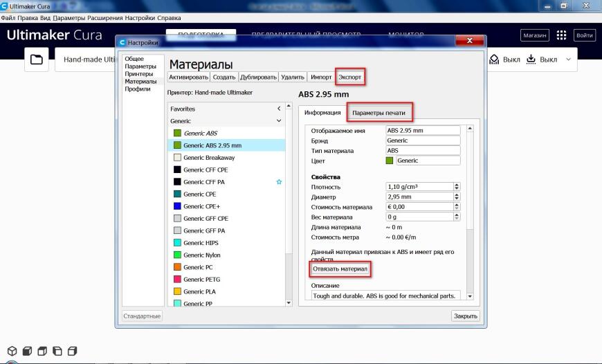Click the Импорт button
This screenshot has width=602, height=364.
click(321, 78)
